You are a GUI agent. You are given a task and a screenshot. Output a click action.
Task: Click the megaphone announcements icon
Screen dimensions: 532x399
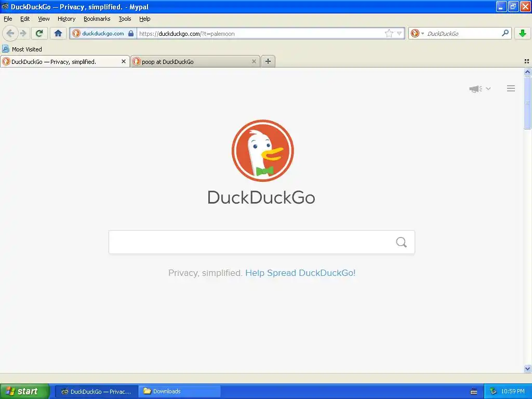pyautogui.click(x=476, y=89)
